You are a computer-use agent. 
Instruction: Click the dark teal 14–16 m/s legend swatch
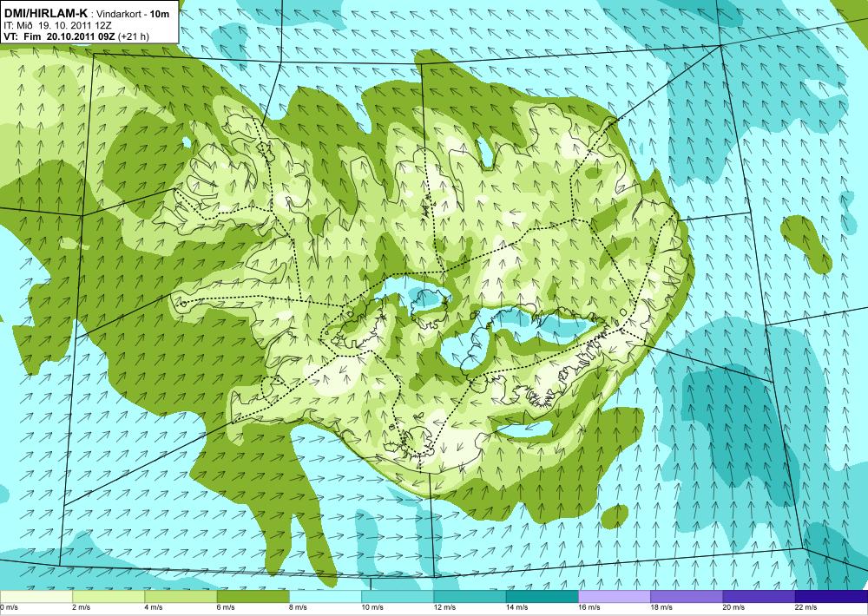tap(542, 597)
